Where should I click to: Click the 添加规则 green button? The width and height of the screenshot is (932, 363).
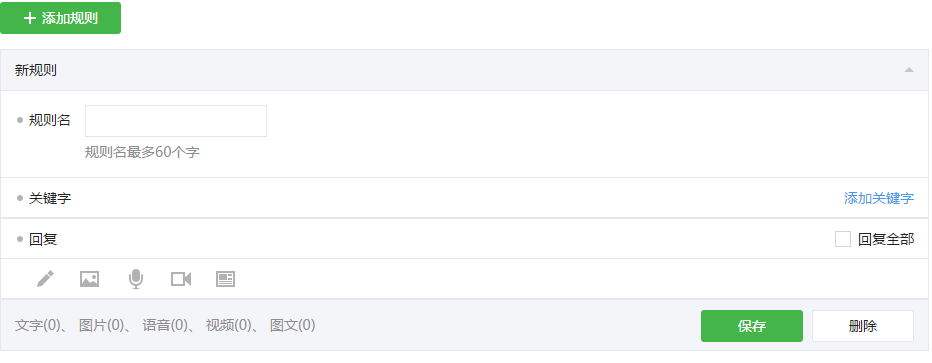pyautogui.click(x=60, y=18)
